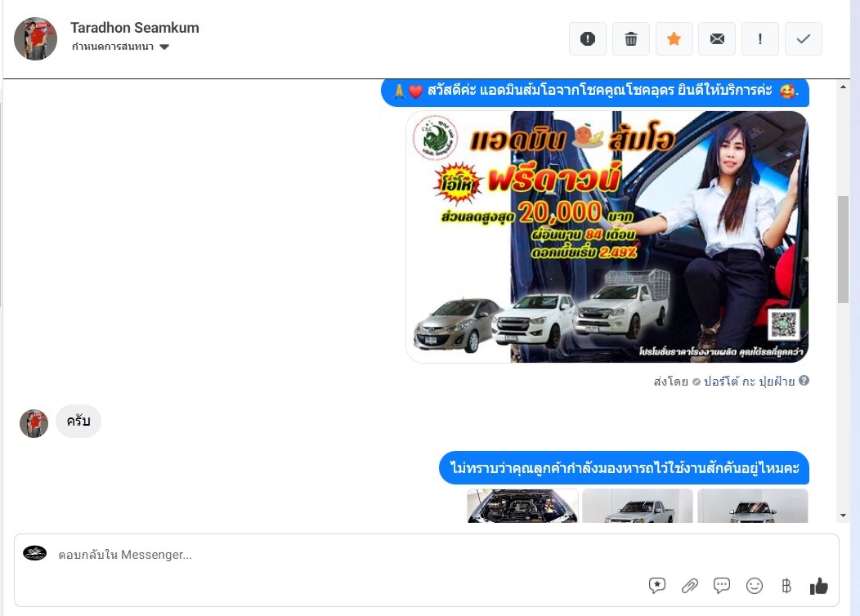Open the engine bay photo thumbnail
Viewport: 860px width, 616px height.
522,506
